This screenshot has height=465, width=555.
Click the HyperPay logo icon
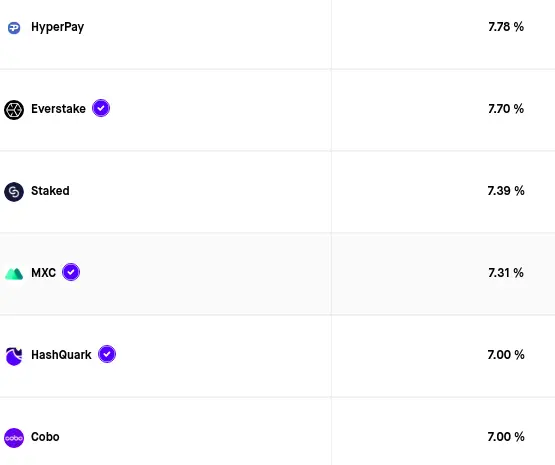click(x=14, y=28)
